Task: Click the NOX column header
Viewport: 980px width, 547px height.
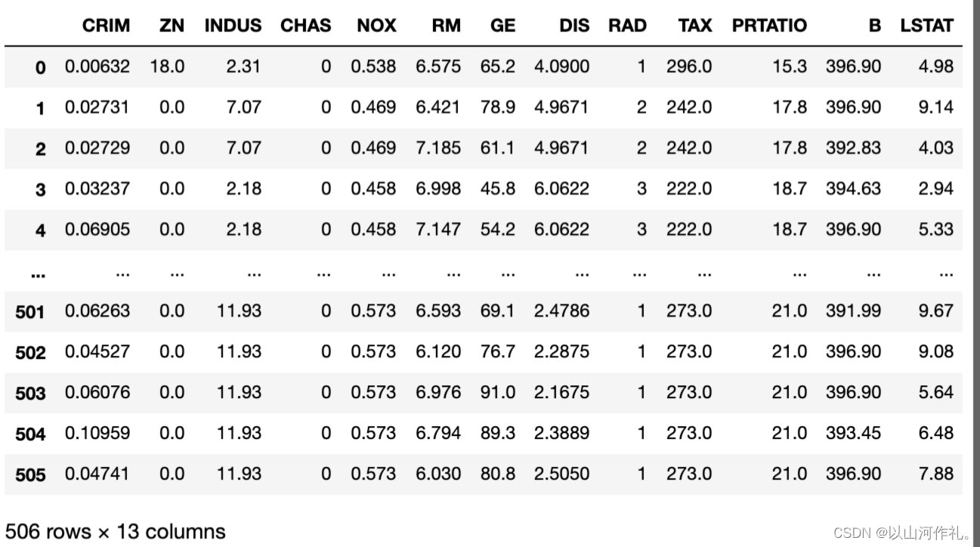Action: click(x=376, y=25)
